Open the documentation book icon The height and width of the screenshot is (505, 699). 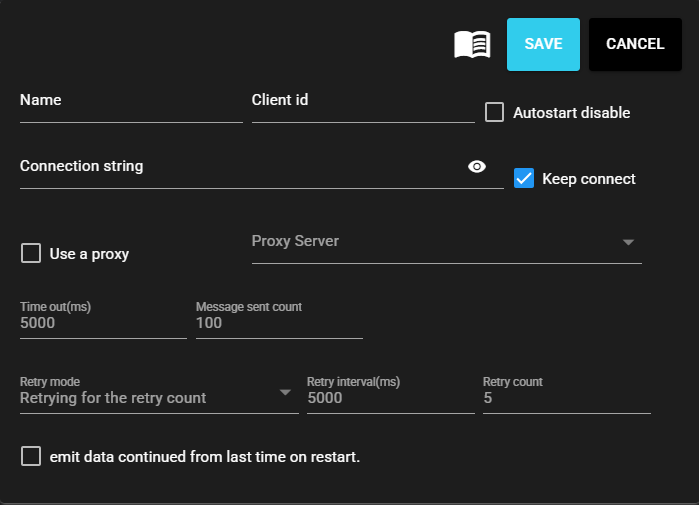pos(472,44)
